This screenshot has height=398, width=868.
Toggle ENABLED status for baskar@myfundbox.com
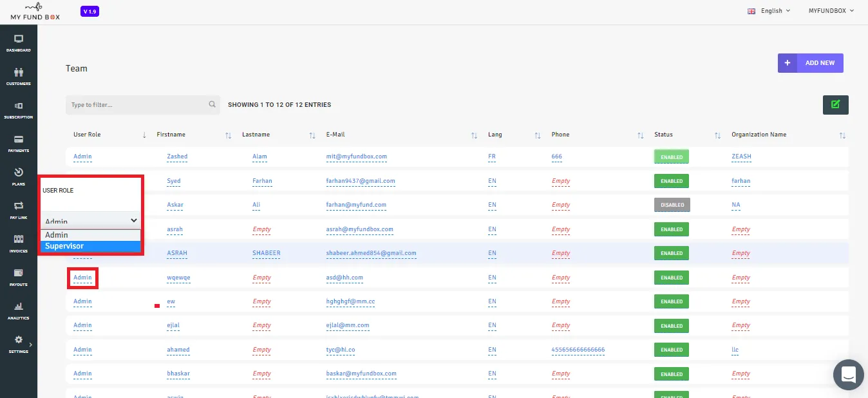[x=672, y=374]
